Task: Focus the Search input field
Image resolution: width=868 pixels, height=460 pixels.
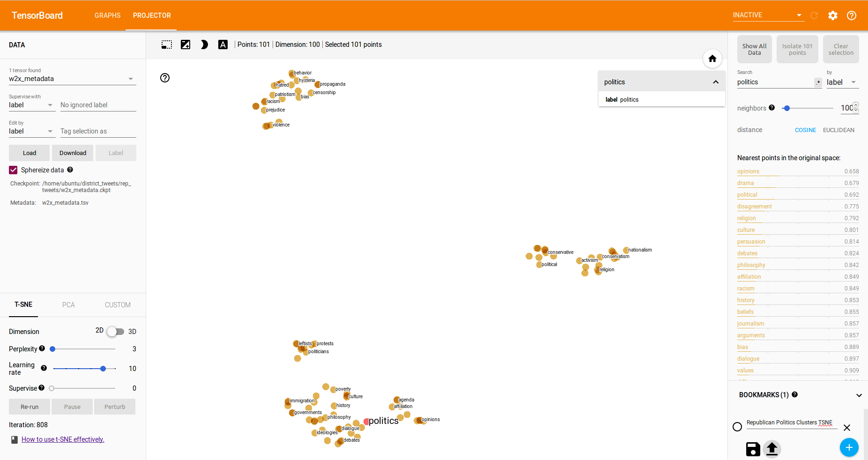Action: [775, 82]
